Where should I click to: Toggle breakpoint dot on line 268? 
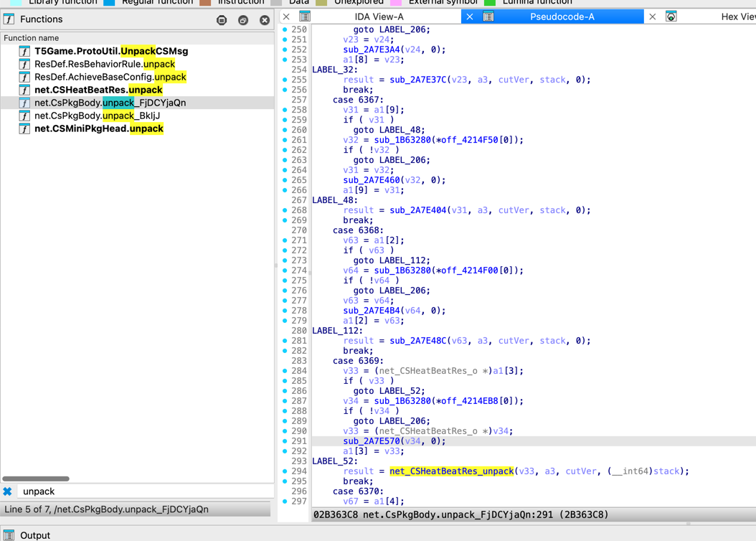tap(285, 210)
